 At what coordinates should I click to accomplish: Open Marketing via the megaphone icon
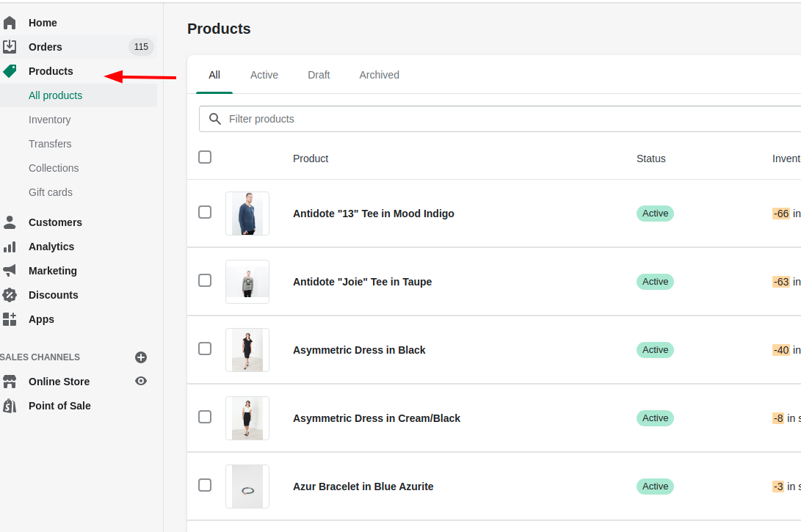tap(10, 271)
